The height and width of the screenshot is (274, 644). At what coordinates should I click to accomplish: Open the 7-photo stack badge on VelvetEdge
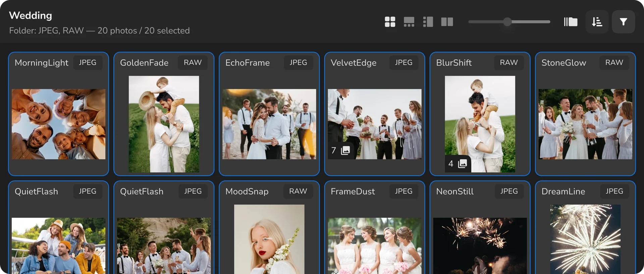pyautogui.click(x=340, y=150)
